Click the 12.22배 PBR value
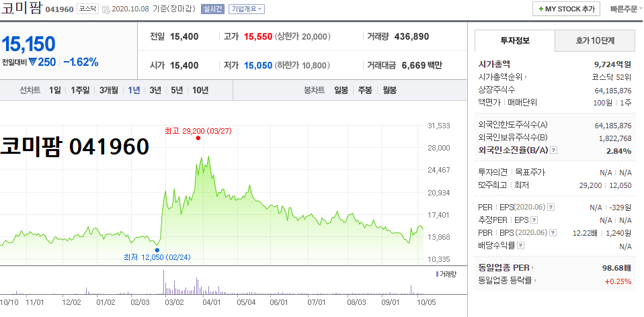 (x=585, y=233)
